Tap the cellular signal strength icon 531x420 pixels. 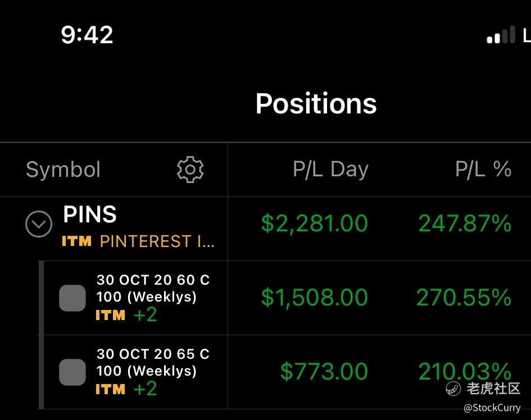501,35
